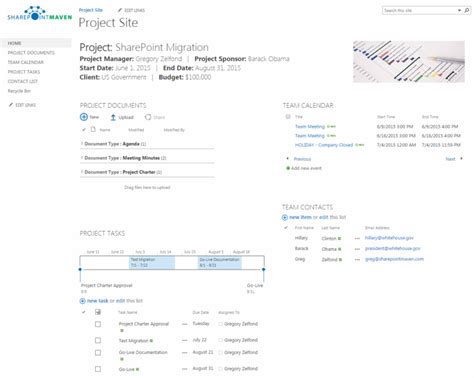The width and height of the screenshot is (474, 378).
Task: Check Go-Live task complete
Action: [x=98, y=369]
